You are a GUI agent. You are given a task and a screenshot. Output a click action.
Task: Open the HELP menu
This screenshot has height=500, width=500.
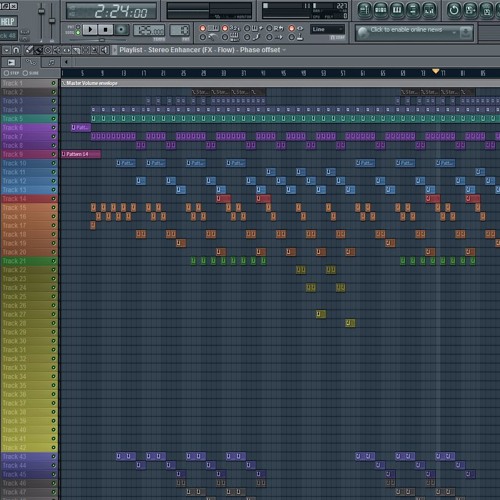coord(7,22)
